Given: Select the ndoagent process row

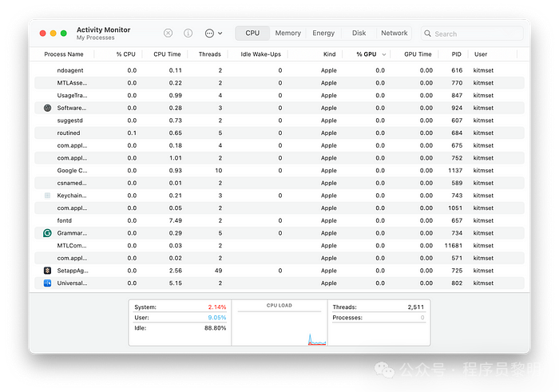Looking at the screenshot, I should click(279, 70).
